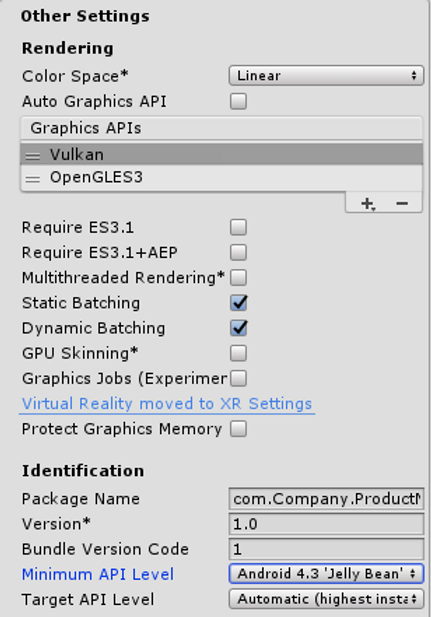Image resolution: width=431 pixels, height=617 pixels.
Task: Tick the Require ES3.1 checkbox
Action: pos(239,227)
